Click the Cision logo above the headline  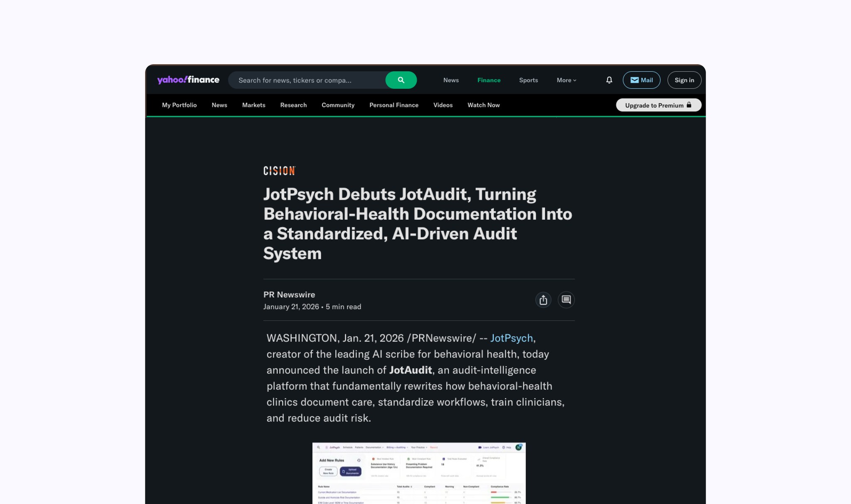pyautogui.click(x=279, y=170)
